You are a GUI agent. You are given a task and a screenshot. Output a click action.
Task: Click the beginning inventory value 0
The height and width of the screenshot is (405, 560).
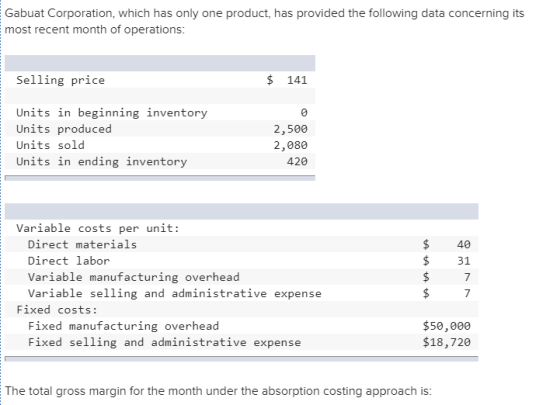(x=304, y=112)
